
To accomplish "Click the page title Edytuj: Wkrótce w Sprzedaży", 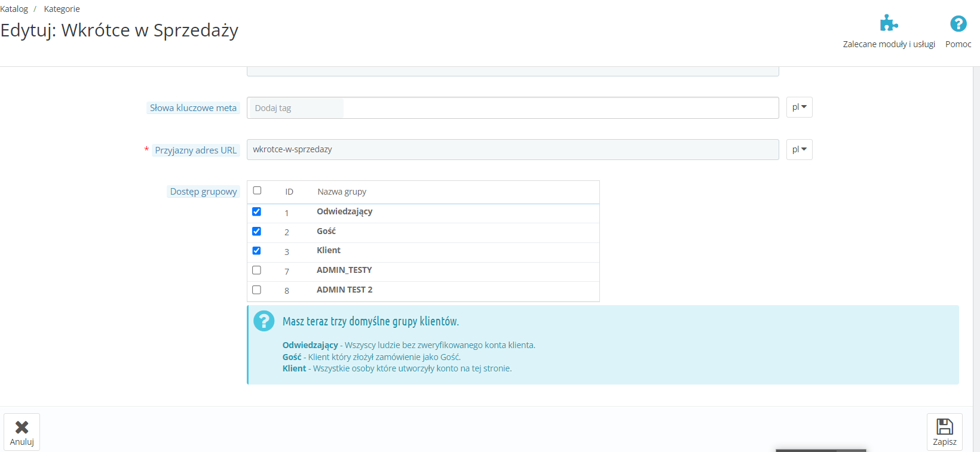I will coord(120,30).
